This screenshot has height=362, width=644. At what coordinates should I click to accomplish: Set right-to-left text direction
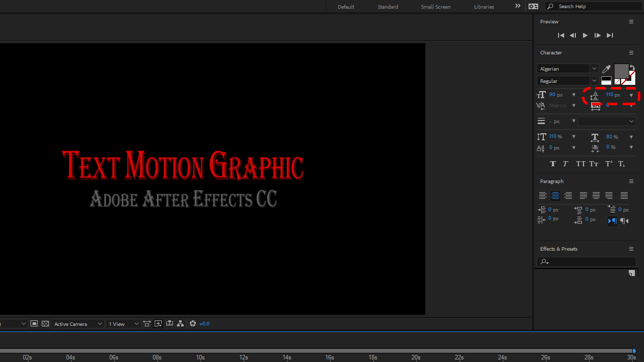point(624,221)
